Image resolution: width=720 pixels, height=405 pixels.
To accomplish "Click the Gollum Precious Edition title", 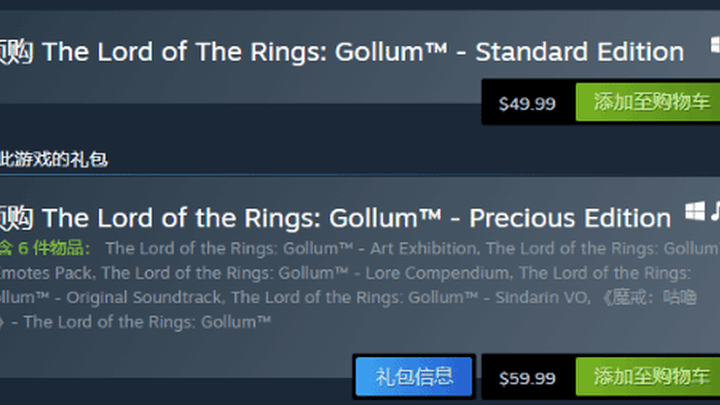I will [357, 218].
